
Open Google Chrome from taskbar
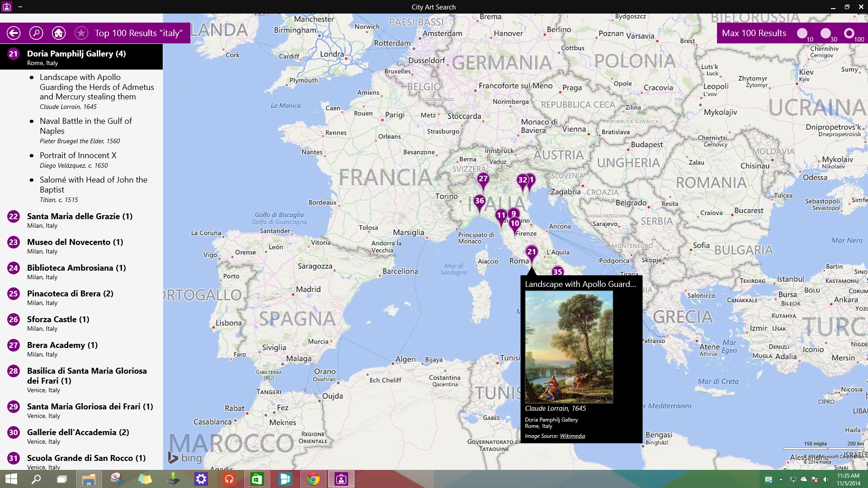tap(313, 479)
